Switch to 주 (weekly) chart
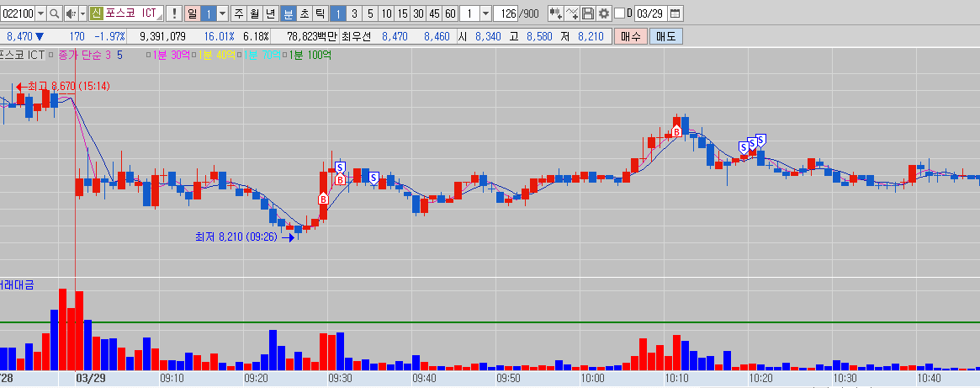980x388 pixels. [x=239, y=13]
